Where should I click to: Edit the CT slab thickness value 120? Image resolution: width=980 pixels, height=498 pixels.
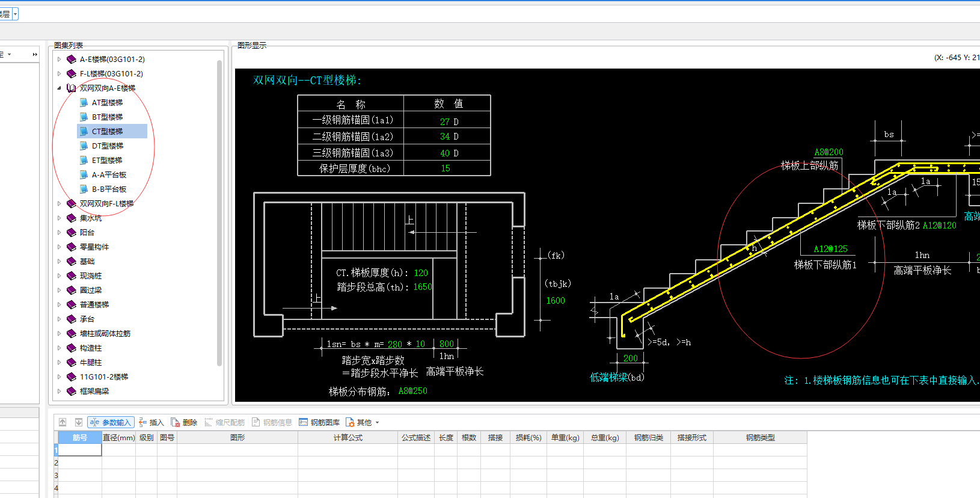[x=421, y=273]
